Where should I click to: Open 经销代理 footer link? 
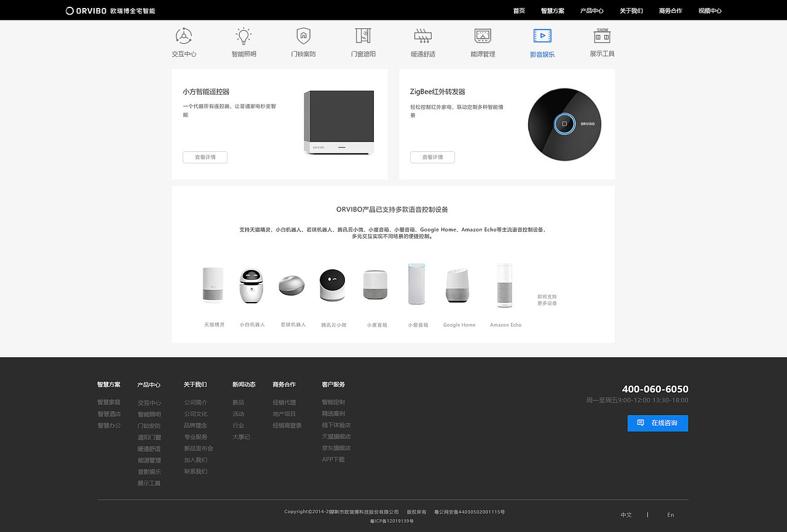point(285,402)
